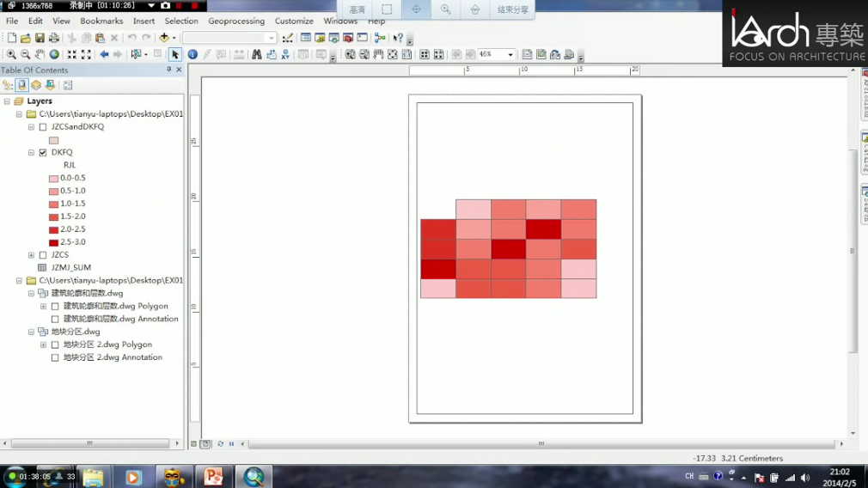Open the File menu
Screen dimensions: 868x488
[x=12, y=21]
